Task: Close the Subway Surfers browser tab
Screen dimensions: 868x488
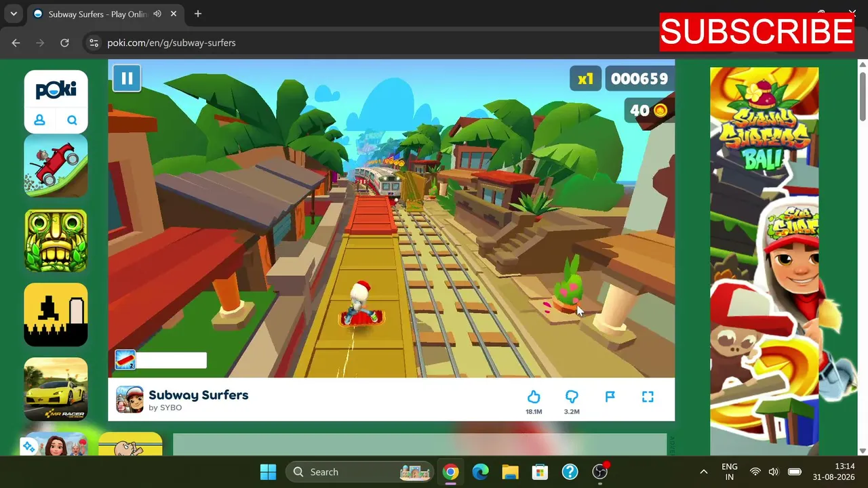Action: 174,14
